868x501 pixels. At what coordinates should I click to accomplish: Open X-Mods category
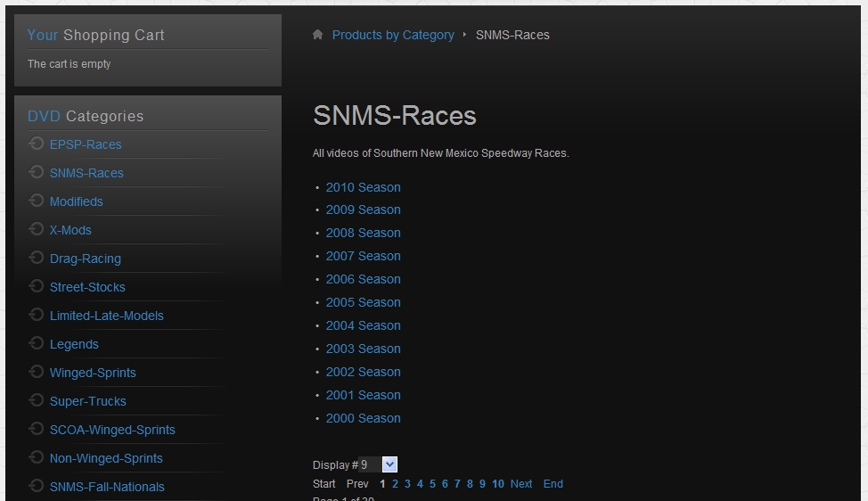click(x=70, y=230)
